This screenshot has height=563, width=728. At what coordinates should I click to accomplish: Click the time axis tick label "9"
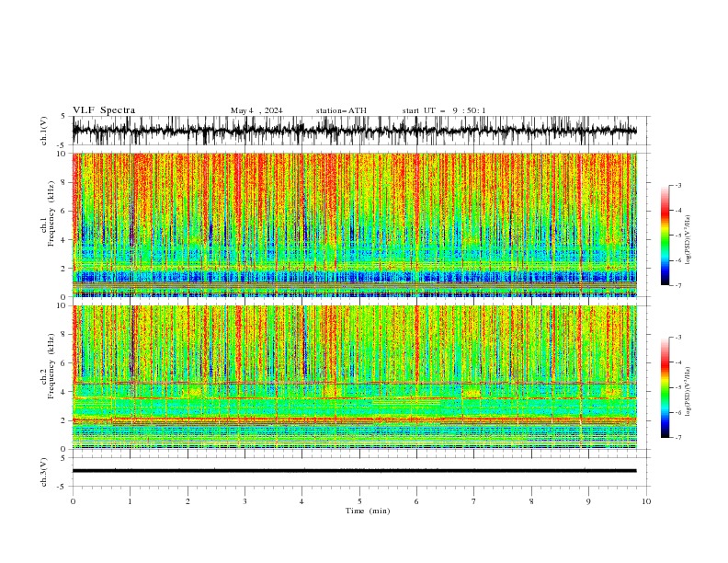coord(588,501)
